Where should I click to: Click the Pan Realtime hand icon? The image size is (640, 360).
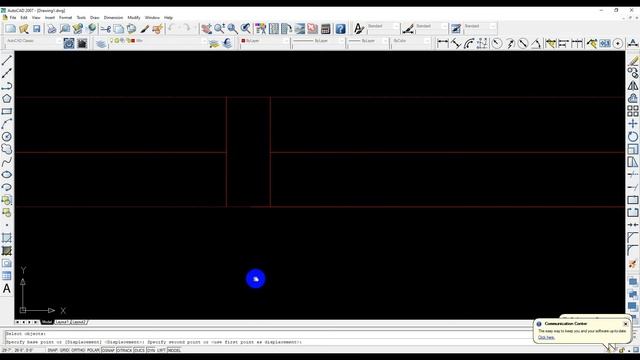(207, 29)
